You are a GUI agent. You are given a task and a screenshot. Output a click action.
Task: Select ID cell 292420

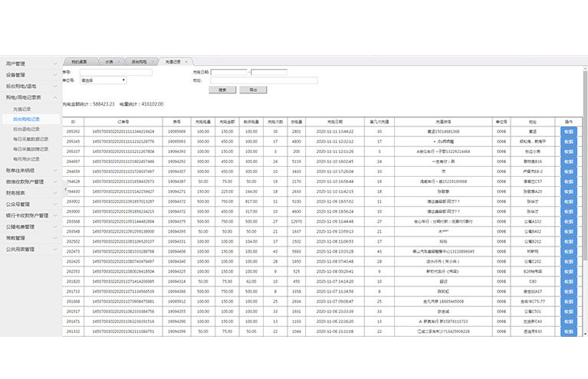tap(73, 261)
